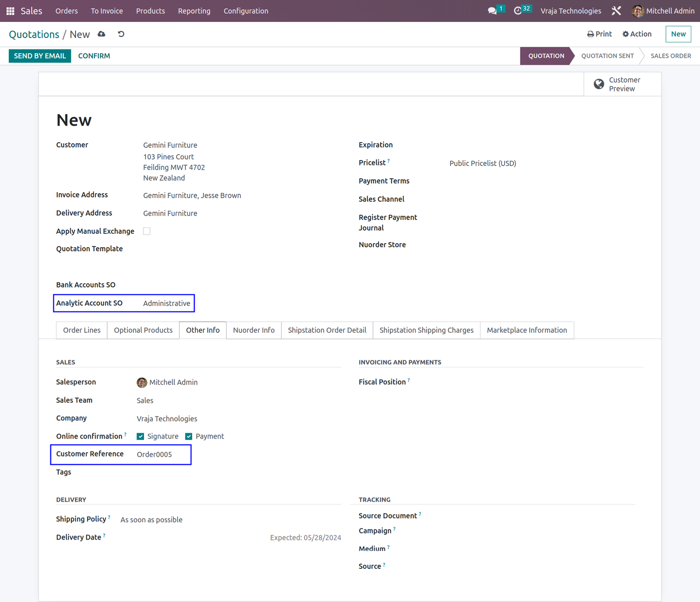The width and height of the screenshot is (700, 602).
Task: Open the apps grid menu icon
Action: 10,11
